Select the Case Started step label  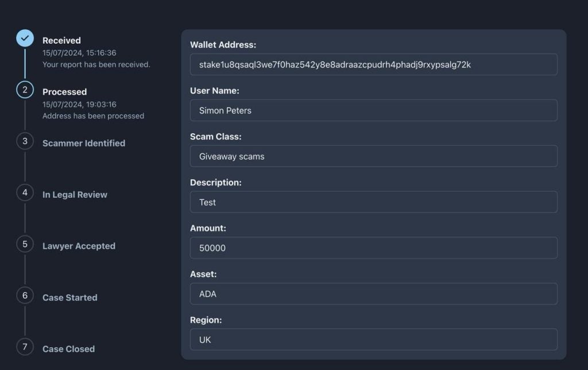coord(69,298)
